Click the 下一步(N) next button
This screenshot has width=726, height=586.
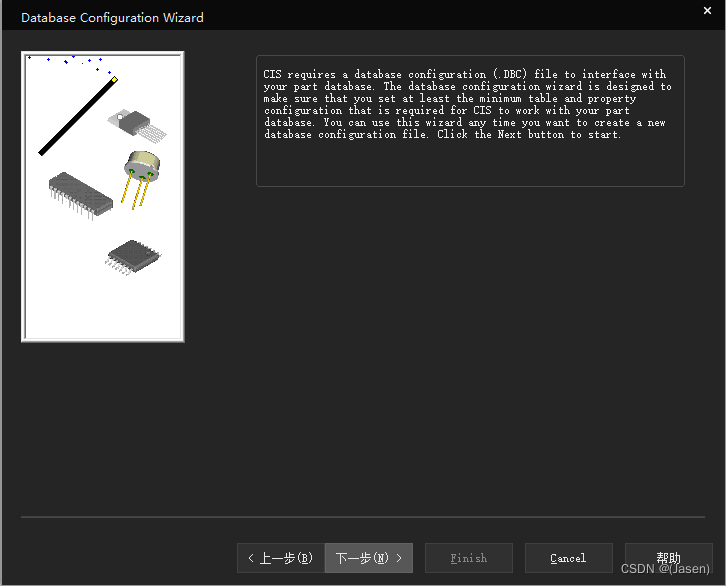tap(368, 558)
